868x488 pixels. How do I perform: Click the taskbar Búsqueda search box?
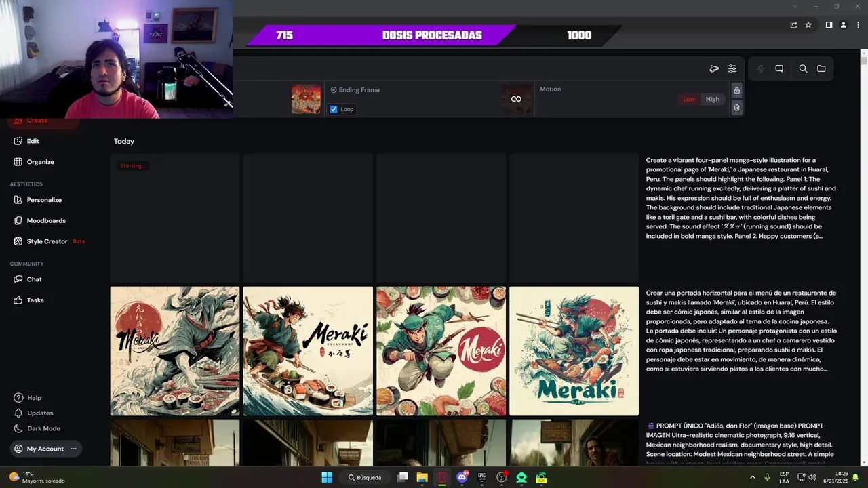tap(365, 477)
